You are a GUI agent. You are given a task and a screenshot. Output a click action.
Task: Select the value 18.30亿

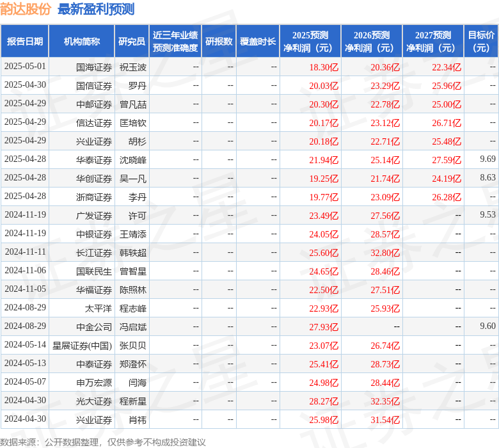[x=324, y=67]
